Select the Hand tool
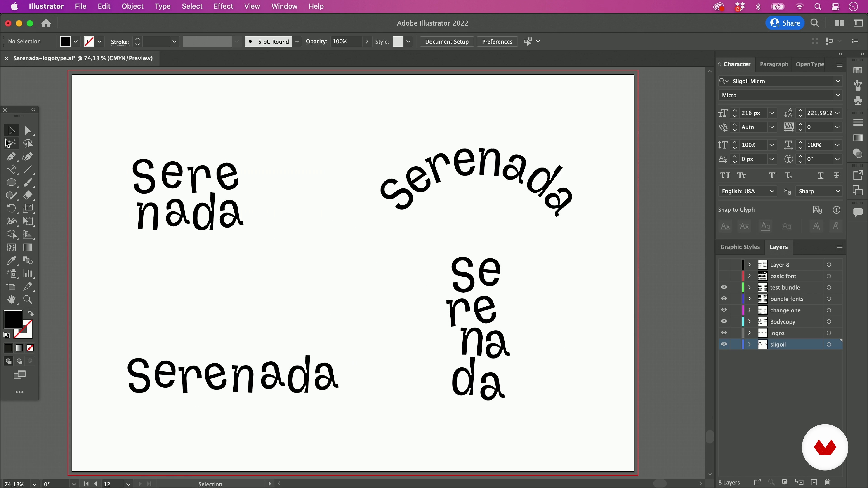868x488 pixels. [x=11, y=299]
